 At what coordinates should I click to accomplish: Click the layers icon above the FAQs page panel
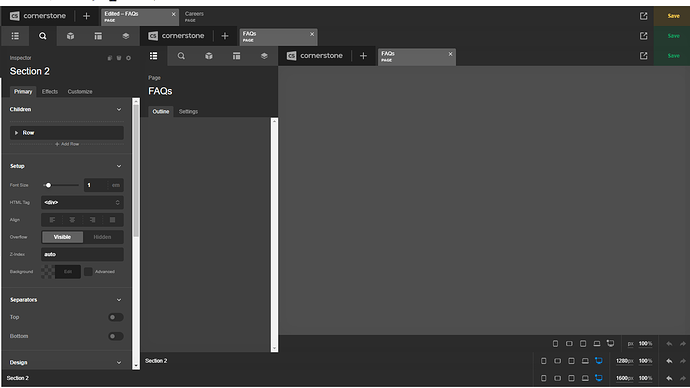point(264,56)
